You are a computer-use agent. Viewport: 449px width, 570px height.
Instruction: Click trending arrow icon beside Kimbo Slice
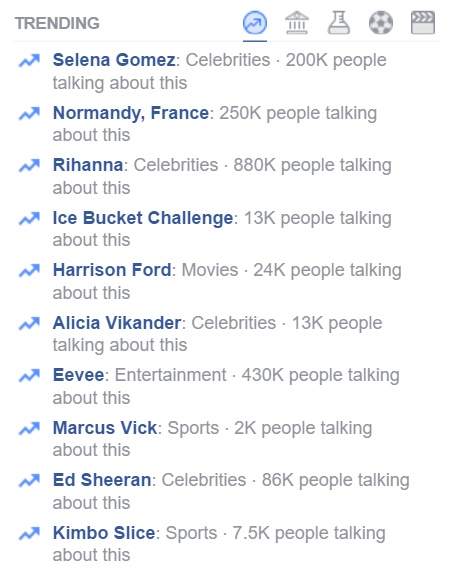[29, 534]
